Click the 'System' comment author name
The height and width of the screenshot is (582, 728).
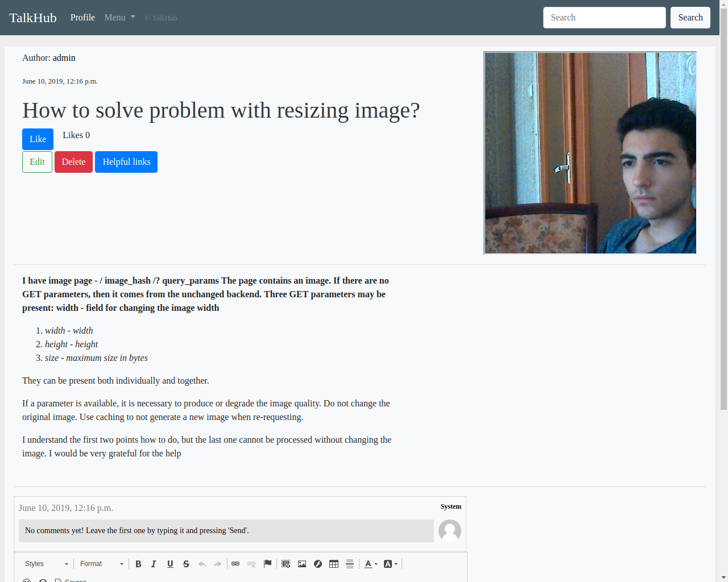click(x=451, y=506)
